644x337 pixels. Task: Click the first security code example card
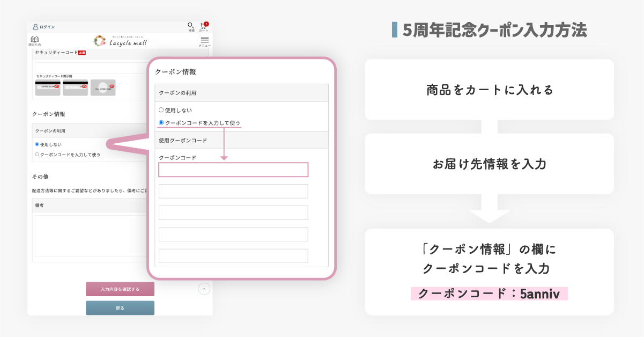click(48, 87)
